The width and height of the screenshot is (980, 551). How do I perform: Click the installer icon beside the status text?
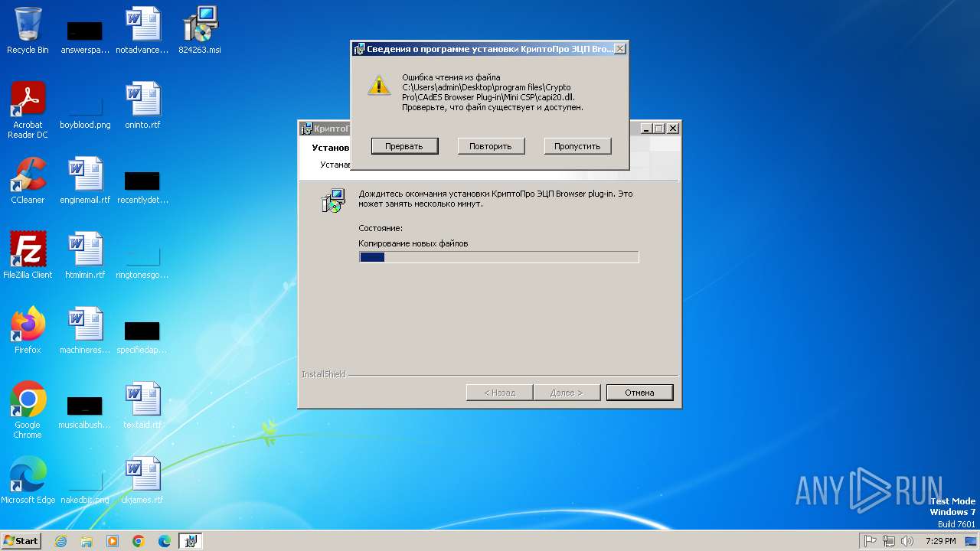[x=333, y=201]
